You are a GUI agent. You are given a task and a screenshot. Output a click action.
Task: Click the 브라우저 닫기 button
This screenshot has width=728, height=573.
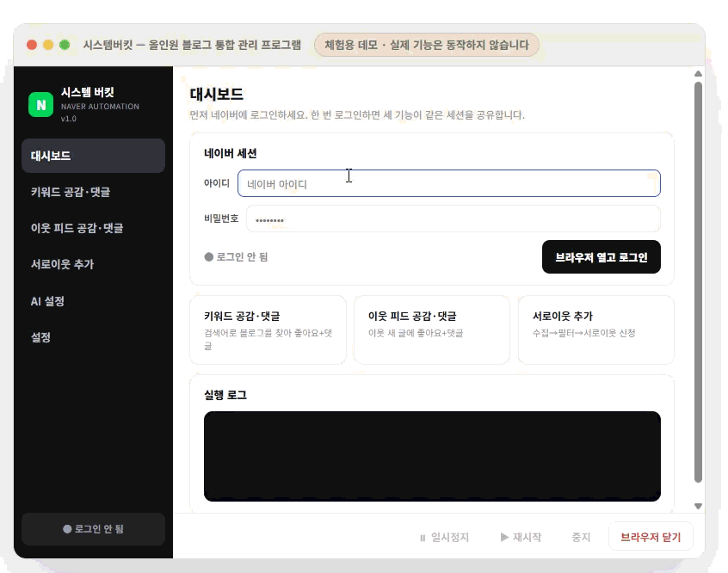point(651,537)
